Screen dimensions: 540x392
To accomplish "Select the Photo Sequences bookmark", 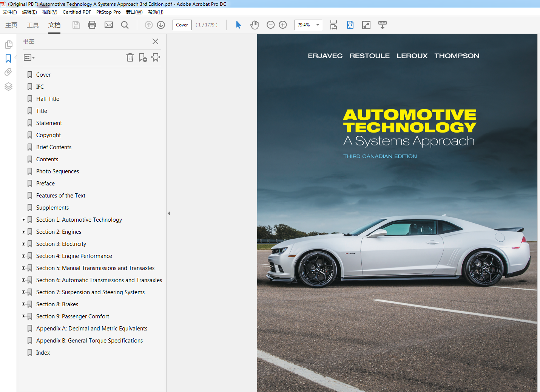I will pos(57,171).
